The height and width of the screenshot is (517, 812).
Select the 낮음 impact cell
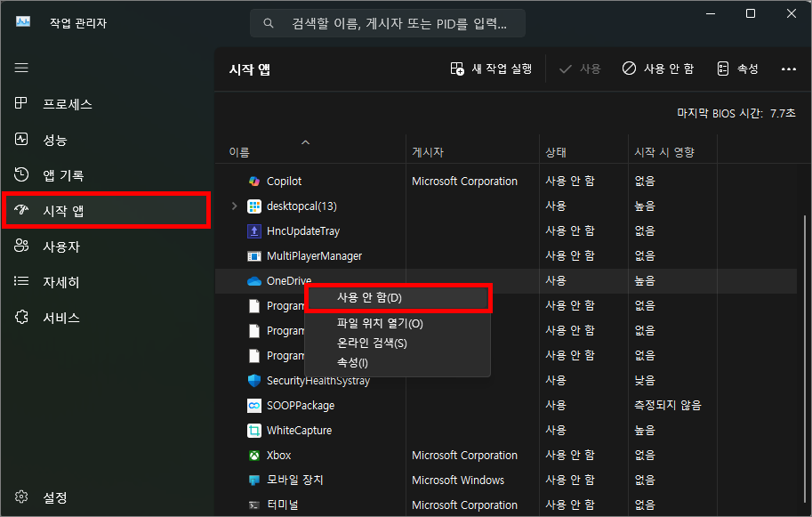(645, 380)
